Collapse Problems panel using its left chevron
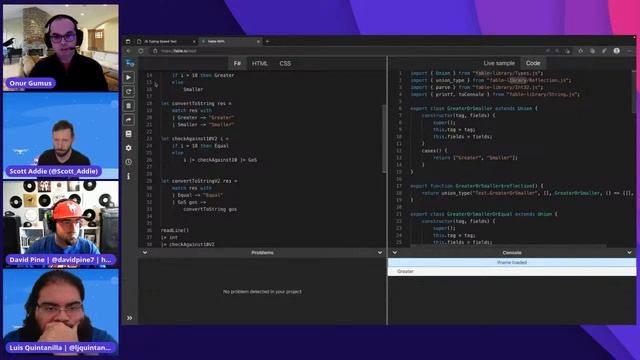 click(x=145, y=253)
